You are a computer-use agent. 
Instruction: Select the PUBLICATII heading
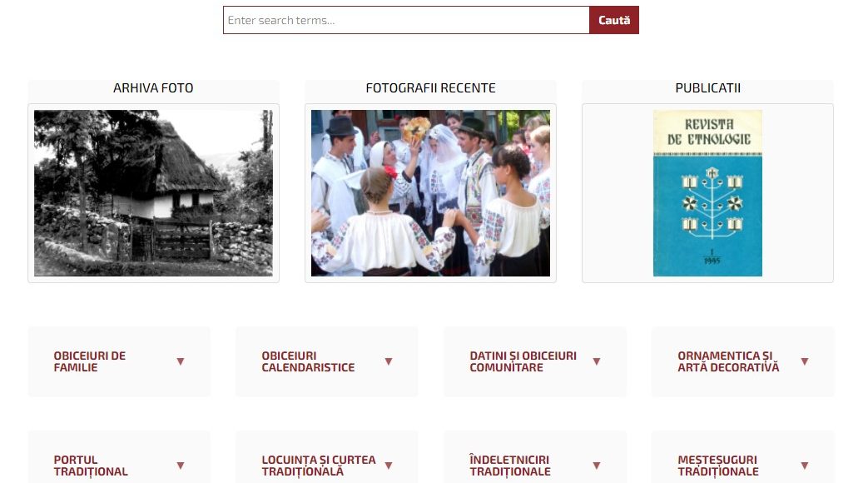(707, 88)
